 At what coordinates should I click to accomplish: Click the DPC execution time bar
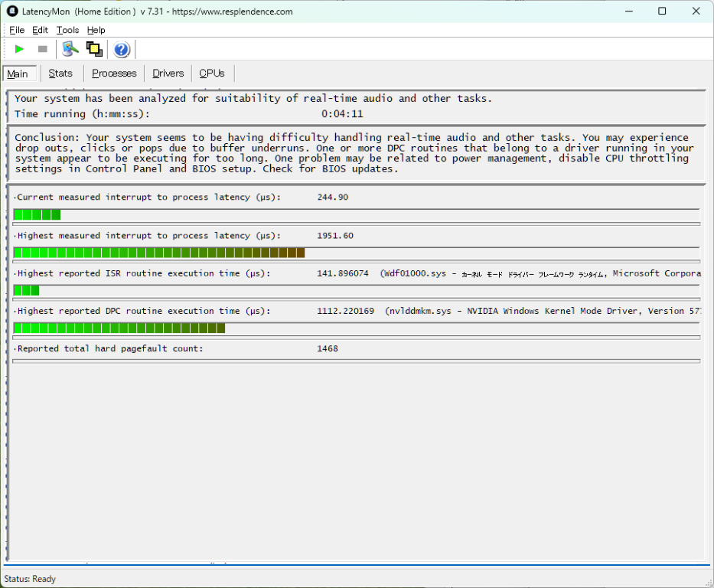119,328
